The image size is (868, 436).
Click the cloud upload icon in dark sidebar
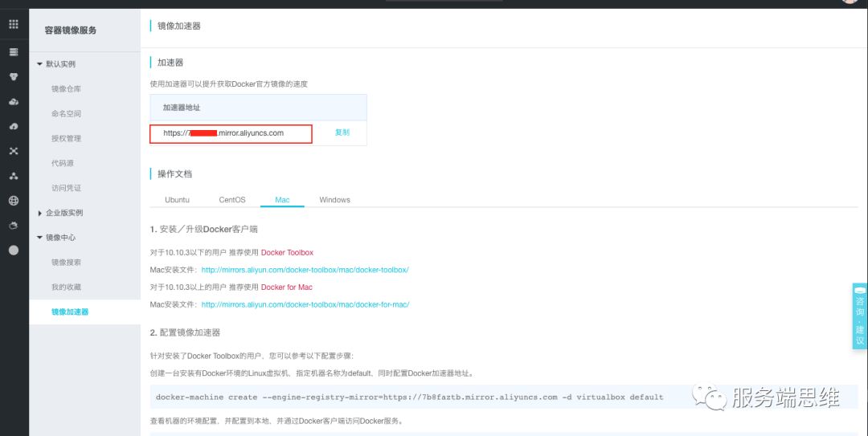pos(14,127)
